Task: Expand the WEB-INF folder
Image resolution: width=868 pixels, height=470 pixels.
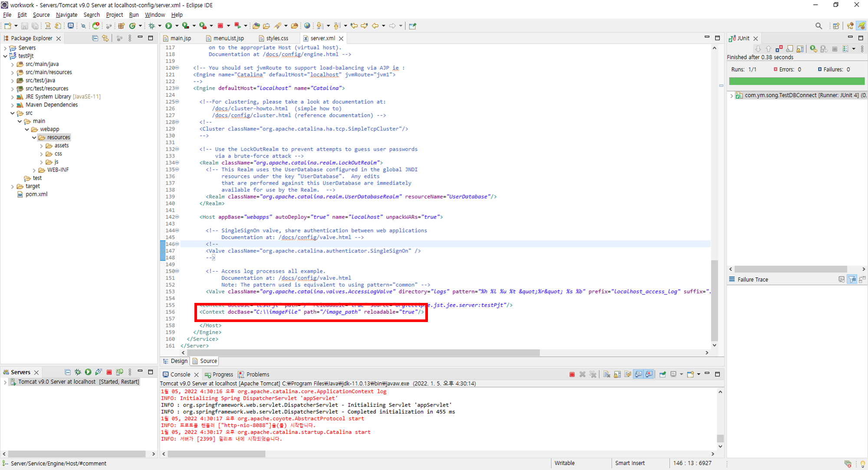Action: tap(34, 170)
